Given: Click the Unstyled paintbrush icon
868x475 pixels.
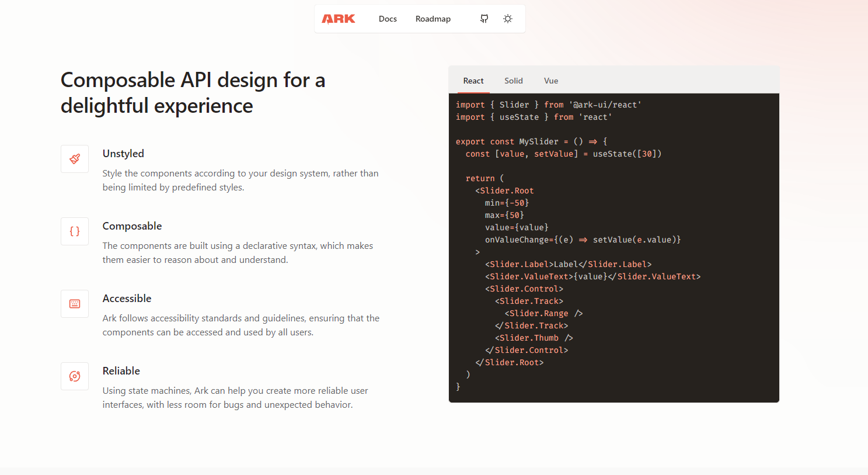Looking at the screenshot, I should pos(75,159).
